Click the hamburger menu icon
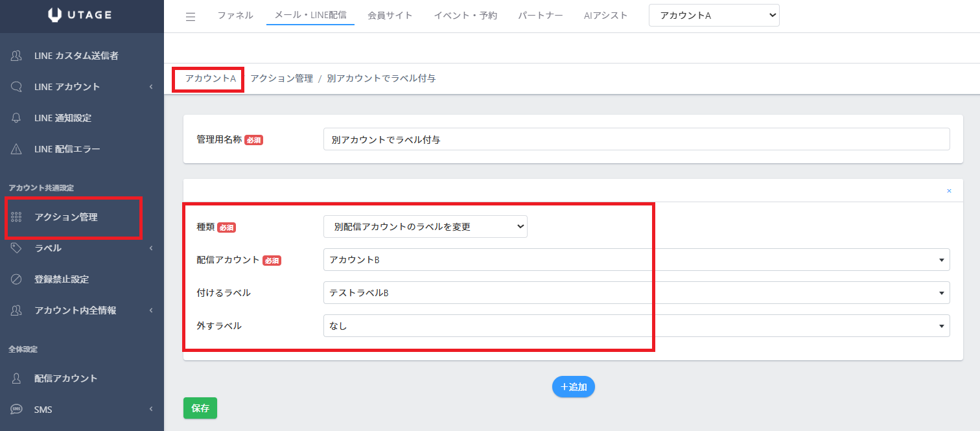 (x=191, y=17)
